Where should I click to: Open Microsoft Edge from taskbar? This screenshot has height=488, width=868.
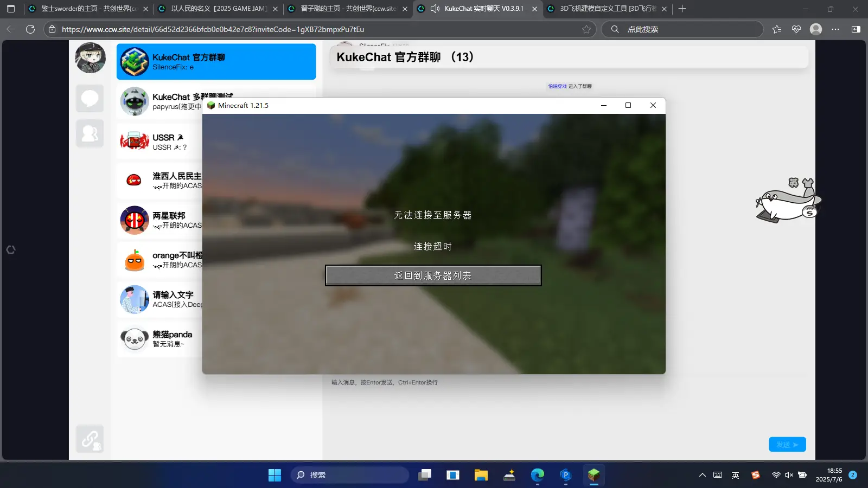[x=538, y=475]
